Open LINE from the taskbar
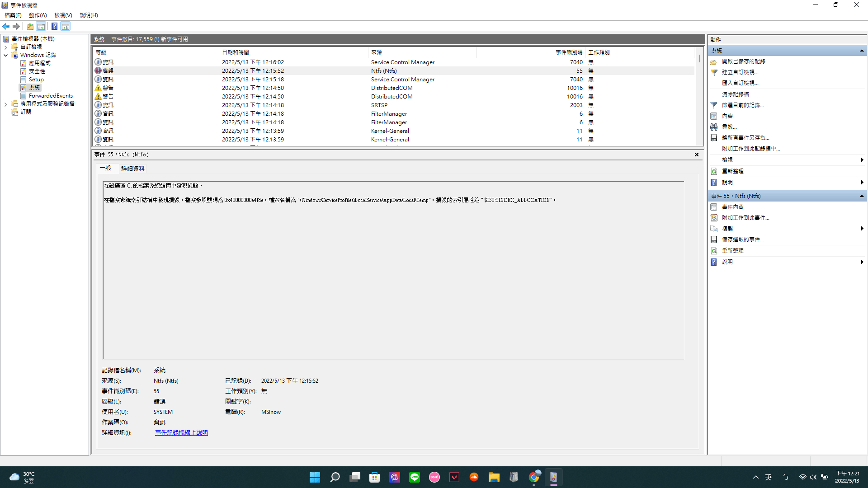 415,477
